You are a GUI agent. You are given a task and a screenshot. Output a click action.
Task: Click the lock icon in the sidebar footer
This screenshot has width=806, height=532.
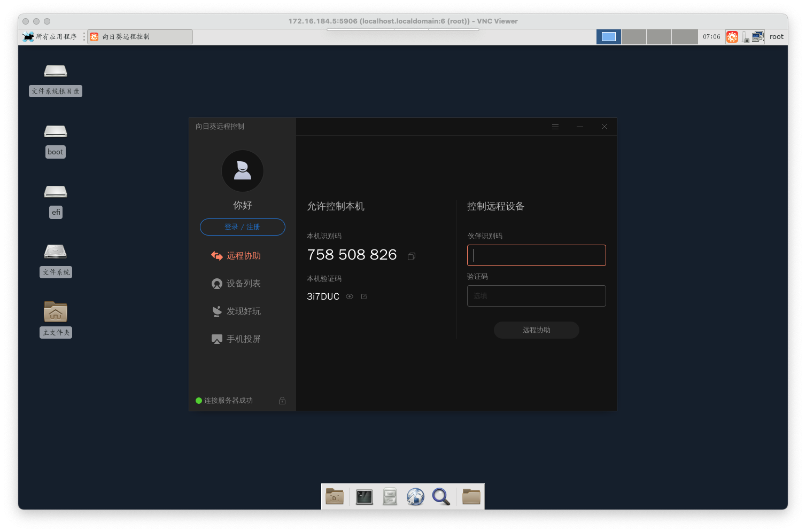click(x=282, y=401)
